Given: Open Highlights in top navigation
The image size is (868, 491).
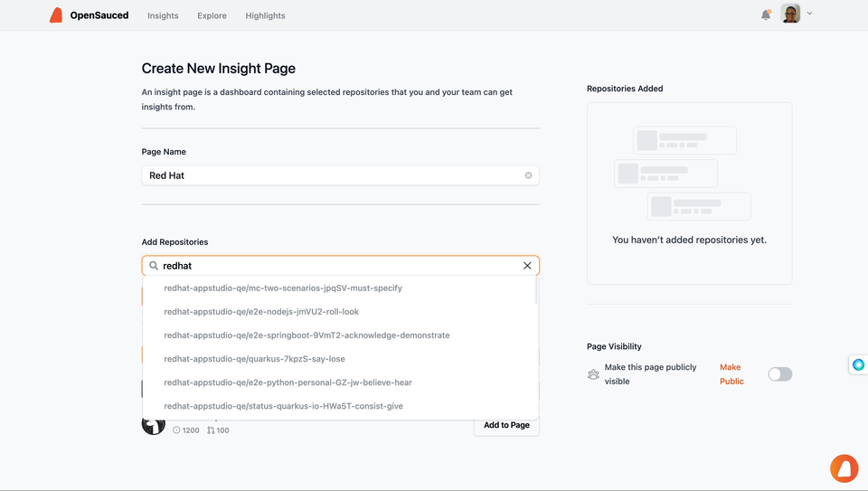Looking at the screenshot, I should pos(265,15).
